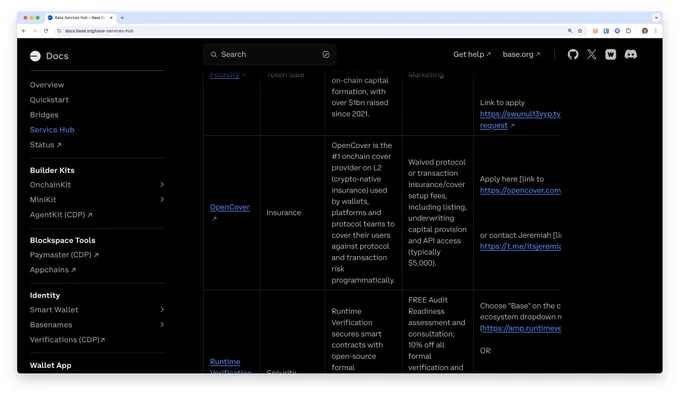Image resolution: width=680 pixels, height=396 pixels.
Task: Open the extensions puzzle icon
Action: click(x=628, y=31)
